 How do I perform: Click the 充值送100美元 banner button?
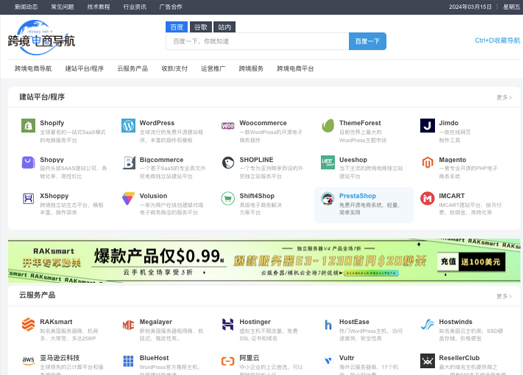[x=471, y=262]
